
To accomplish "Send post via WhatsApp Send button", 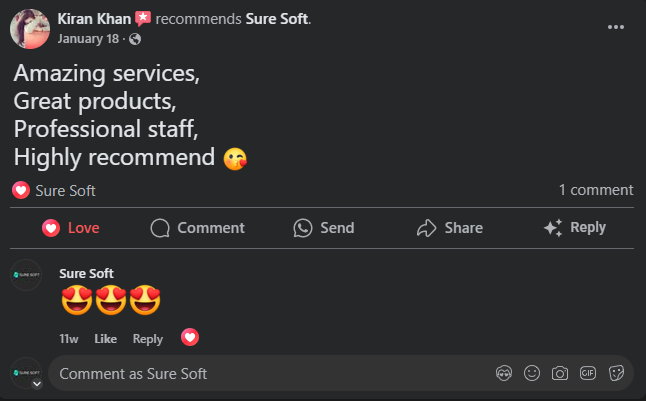I will 324,228.
